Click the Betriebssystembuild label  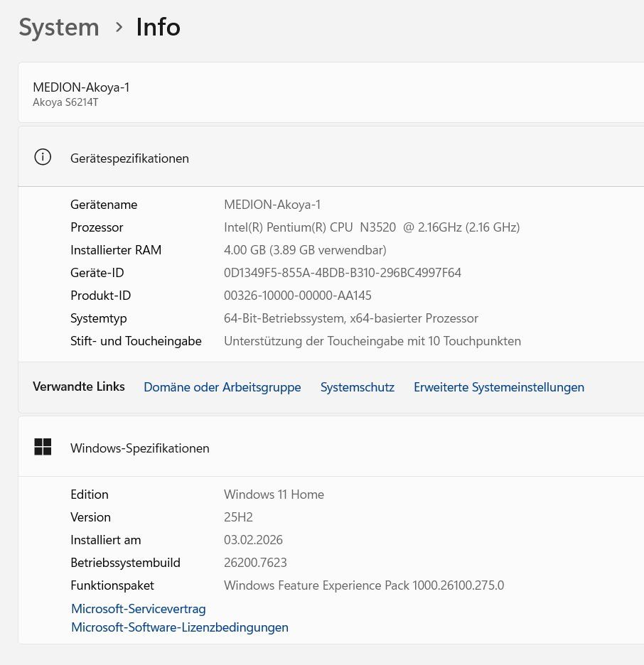(125, 563)
